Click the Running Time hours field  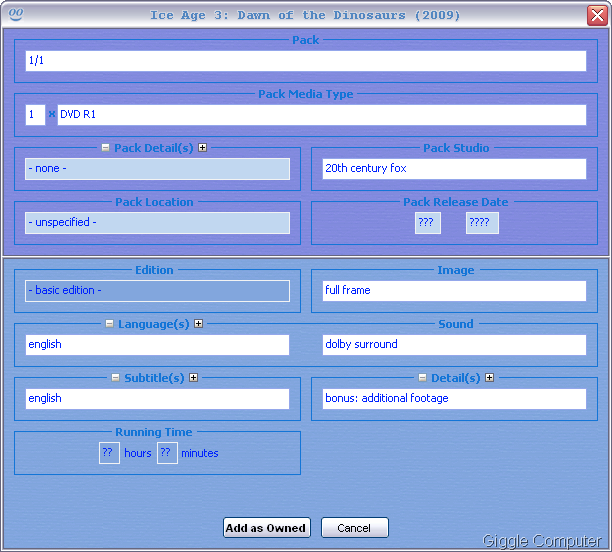point(109,453)
